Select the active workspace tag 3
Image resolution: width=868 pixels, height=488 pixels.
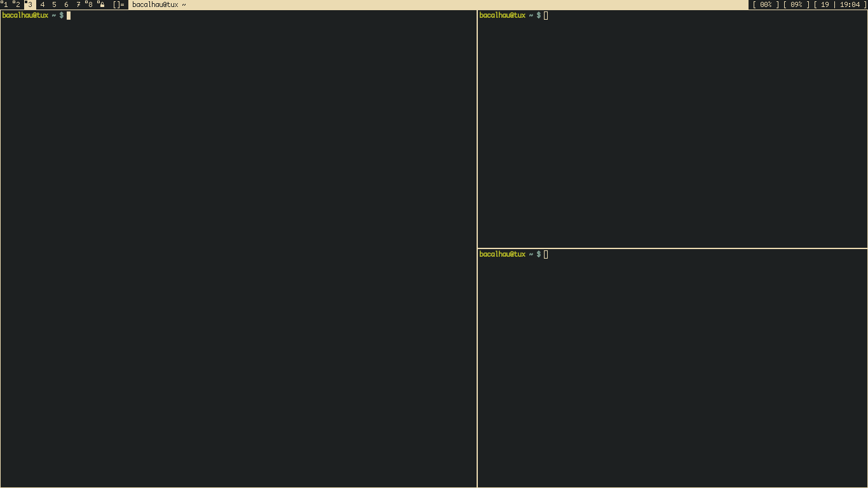click(x=30, y=4)
